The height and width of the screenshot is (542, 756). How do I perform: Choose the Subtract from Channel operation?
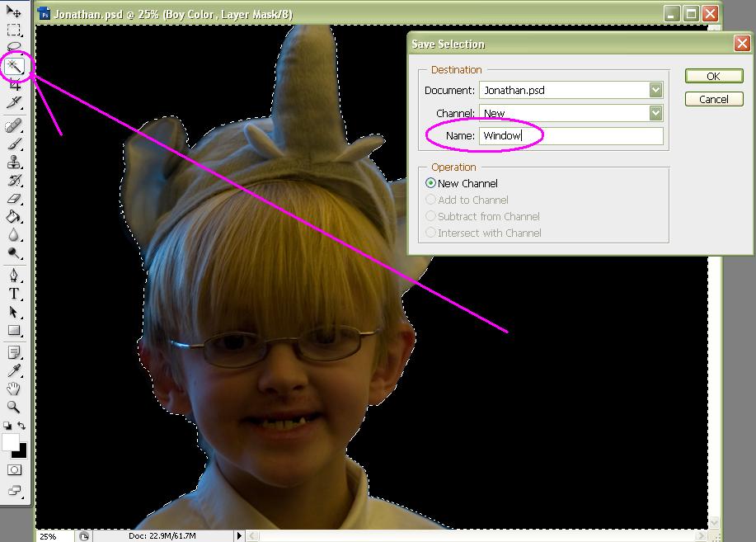click(x=482, y=216)
